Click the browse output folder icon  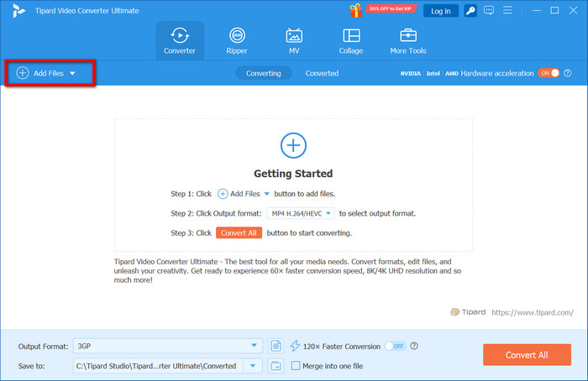click(x=276, y=365)
